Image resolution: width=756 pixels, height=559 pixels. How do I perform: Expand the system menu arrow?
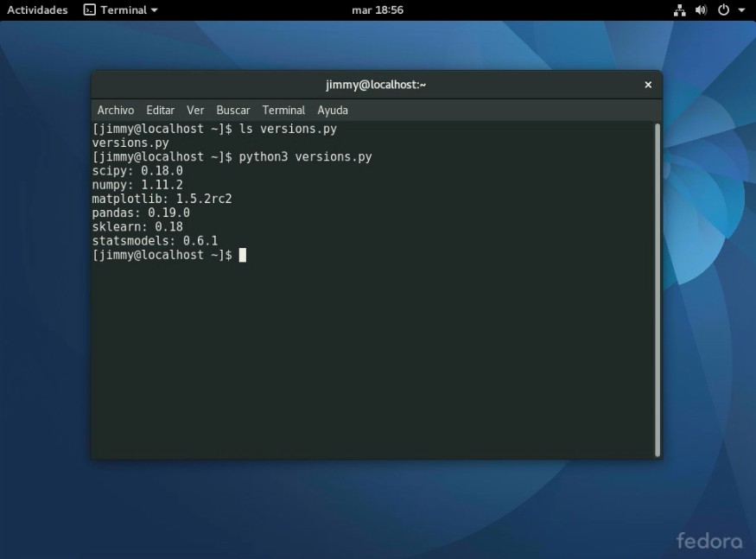click(740, 10)
